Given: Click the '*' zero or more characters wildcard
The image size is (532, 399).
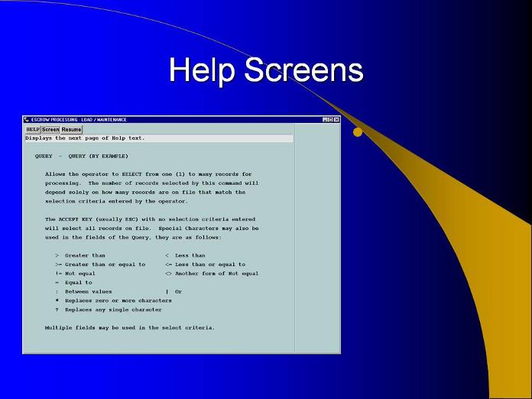Looking at the screenshot, I should pyautogui.click(x=57, y=300).
